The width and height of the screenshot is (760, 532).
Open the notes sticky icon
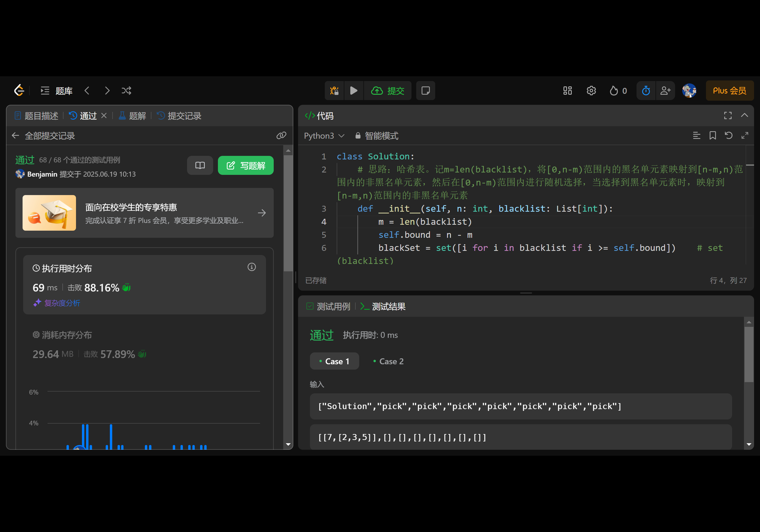pyautogui.click(x=425, y=91)
